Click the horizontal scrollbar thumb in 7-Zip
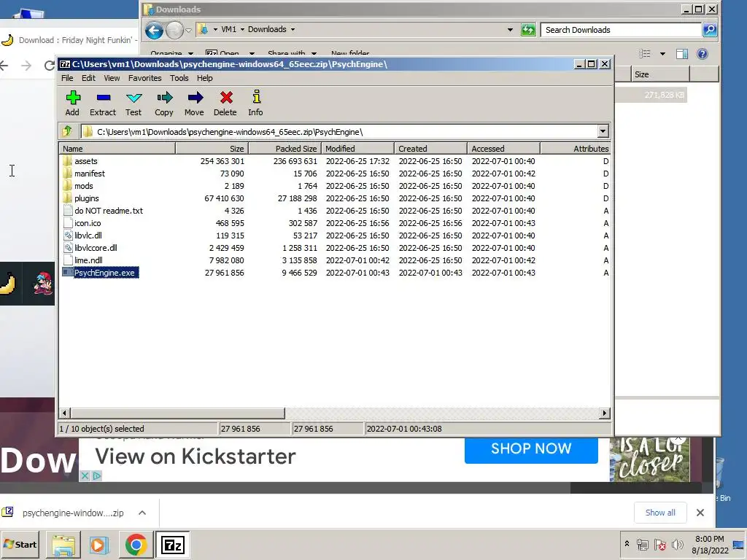The width and height of the screenshot is (747, 560). tap(178, 413)
